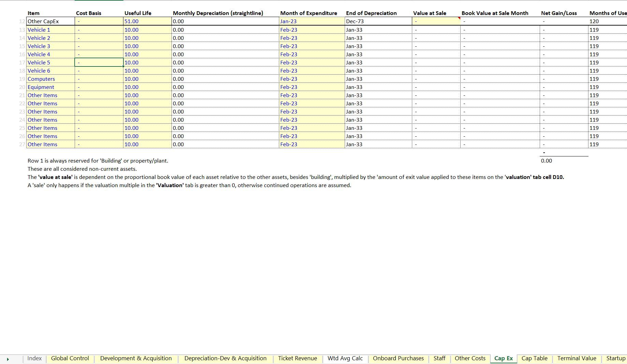This screenshot has width=627, height=364.
Task: Select the non-current assets note line
Action: coord(82,169)
